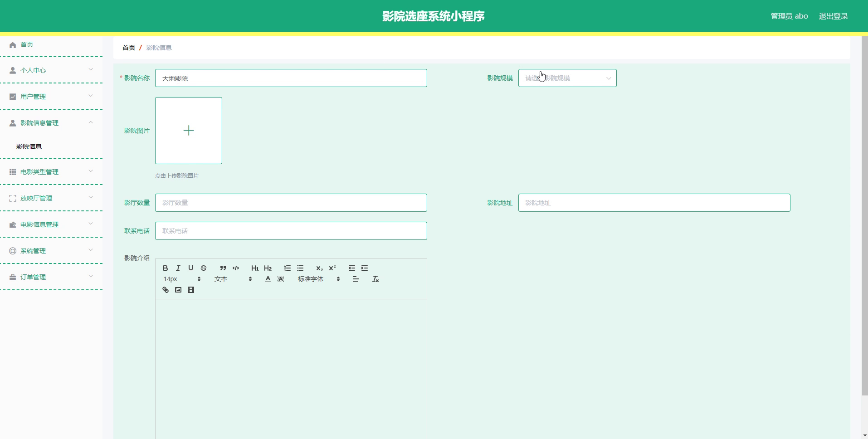Expand the 放映厅管理 sidebar menu
This screenshot has width=868, height=439.
click(x=51, y=198)
